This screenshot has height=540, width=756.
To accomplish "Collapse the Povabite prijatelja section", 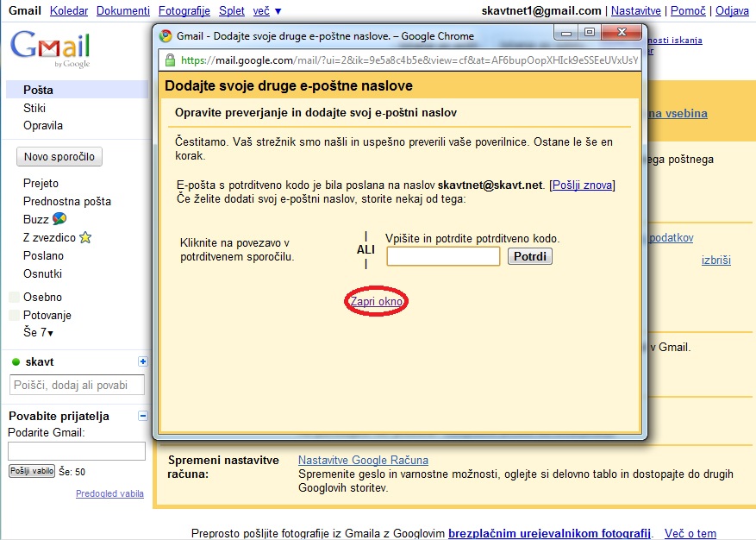I will point(143,416).
